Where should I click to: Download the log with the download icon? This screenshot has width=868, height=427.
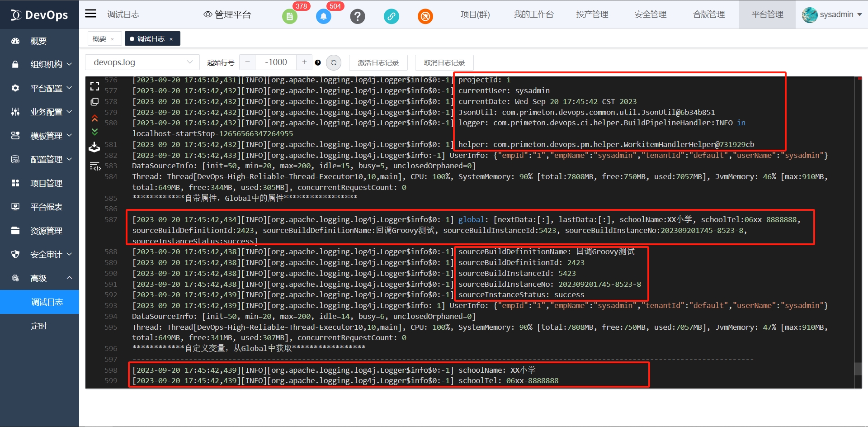(94, 147)
